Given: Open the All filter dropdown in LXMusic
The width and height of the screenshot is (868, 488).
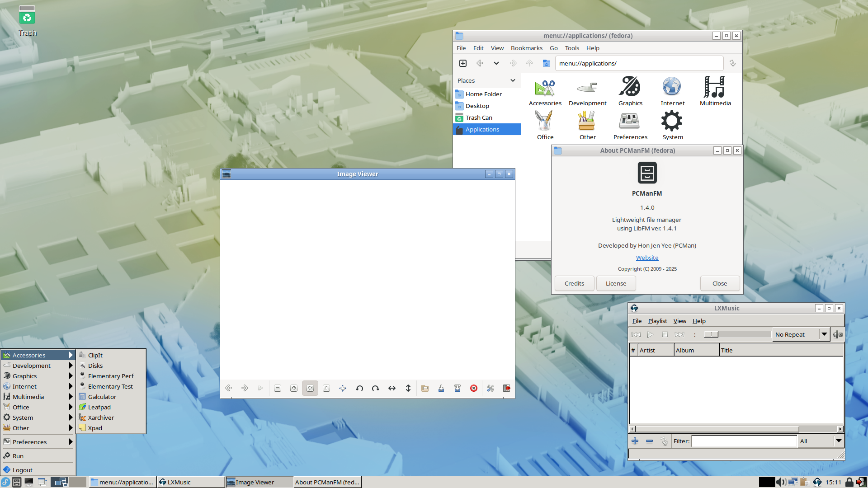Looking at the screenshot, I should click(x=821, y=441).
